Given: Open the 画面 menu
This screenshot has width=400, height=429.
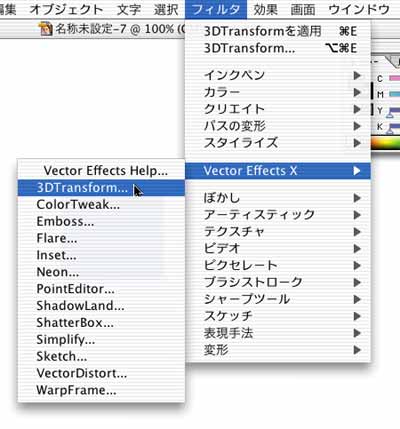Looking at the screenshot, I should click(x=303, y=9).
